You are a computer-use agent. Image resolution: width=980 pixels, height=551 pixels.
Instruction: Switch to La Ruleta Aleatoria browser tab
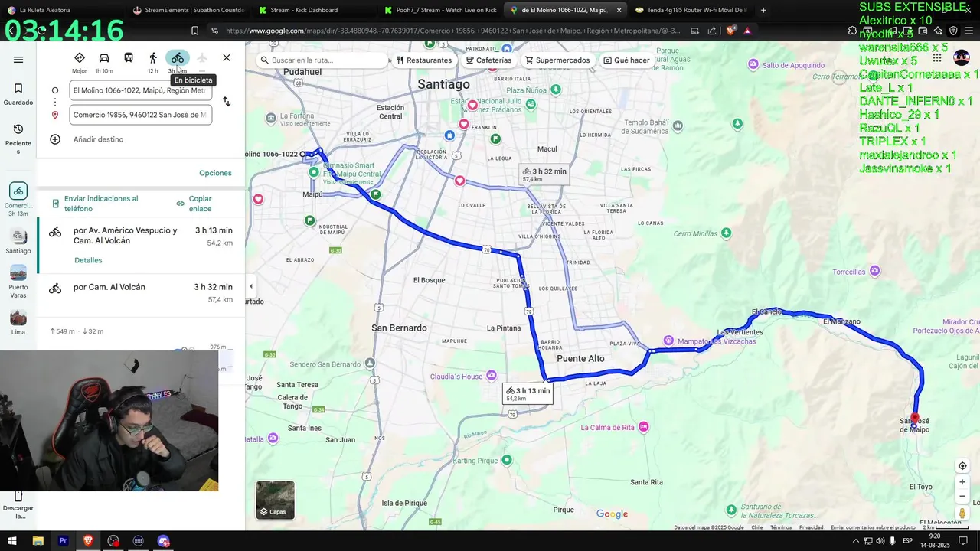click(x=44, y=10)
